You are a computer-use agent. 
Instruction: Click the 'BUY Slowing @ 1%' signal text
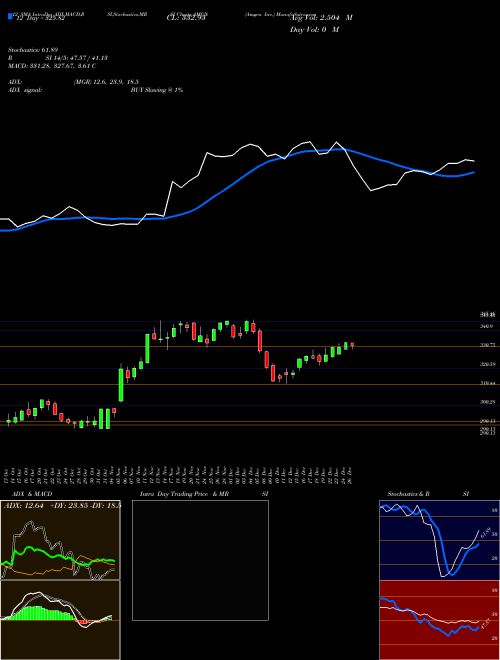click(157, 90)
